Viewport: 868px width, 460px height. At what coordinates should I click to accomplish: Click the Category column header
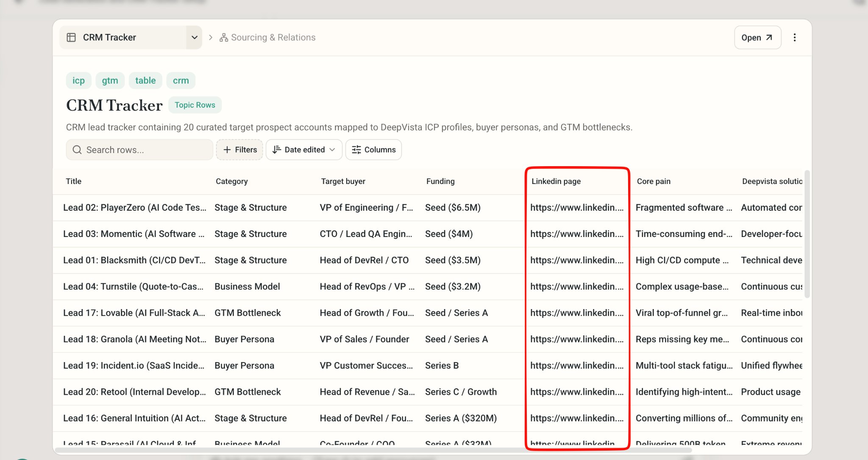tap(232, 181)
